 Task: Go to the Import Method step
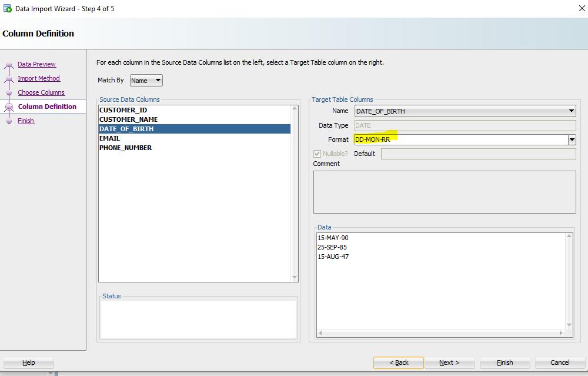tap(39, 78)
